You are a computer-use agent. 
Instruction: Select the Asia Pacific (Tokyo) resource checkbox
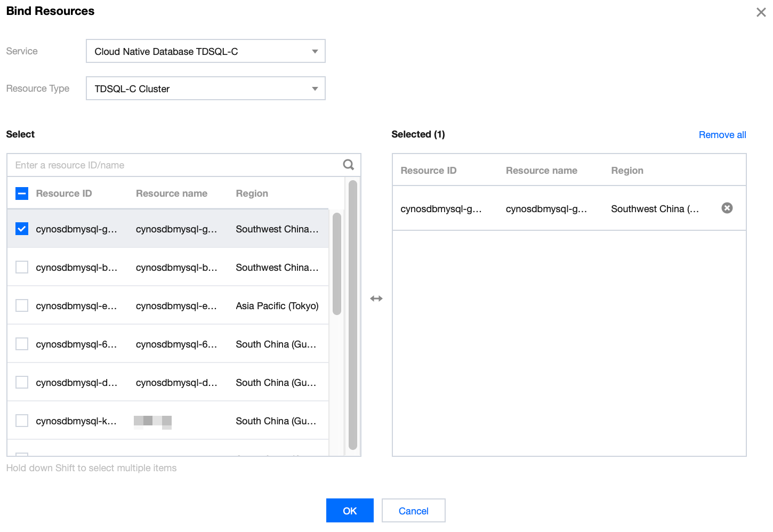pos(22,305)
